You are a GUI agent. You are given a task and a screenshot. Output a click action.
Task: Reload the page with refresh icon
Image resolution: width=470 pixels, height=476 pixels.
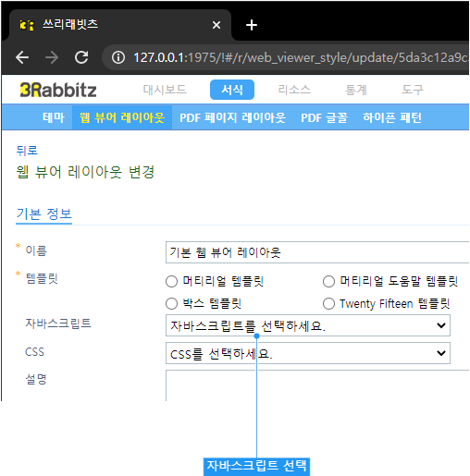[81, 57]
